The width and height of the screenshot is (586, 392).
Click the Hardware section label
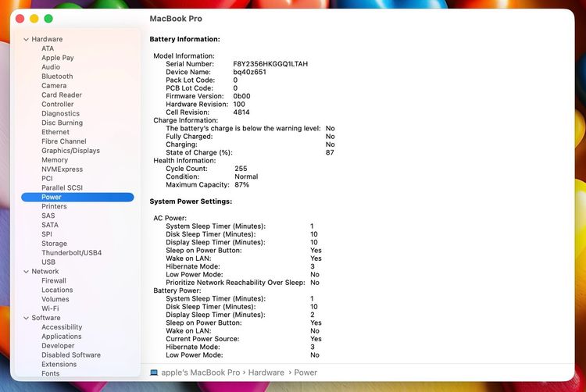(47, 39)
